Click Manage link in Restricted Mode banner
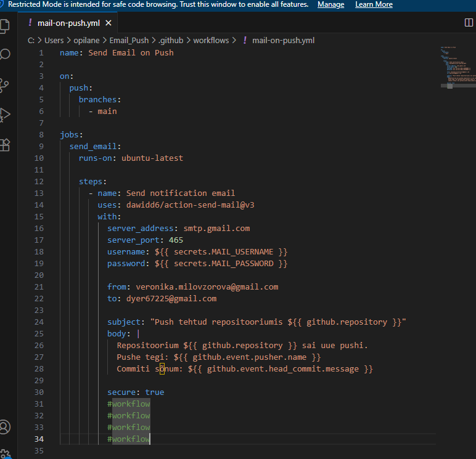 pyautogui.click(x=330, y=4)
